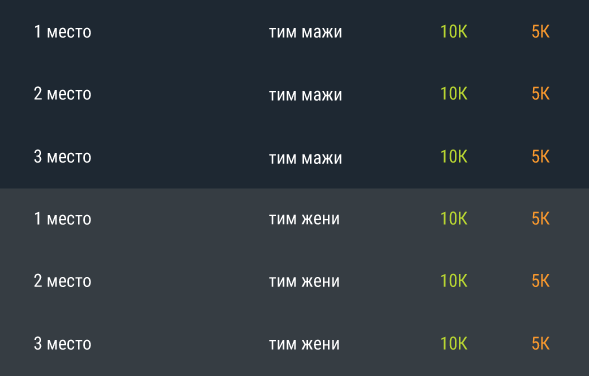Image resolution: width=589 pixels, height=376 pixels.
Task: Select the 2 место label for тим жени
Action: pos(63,281)
